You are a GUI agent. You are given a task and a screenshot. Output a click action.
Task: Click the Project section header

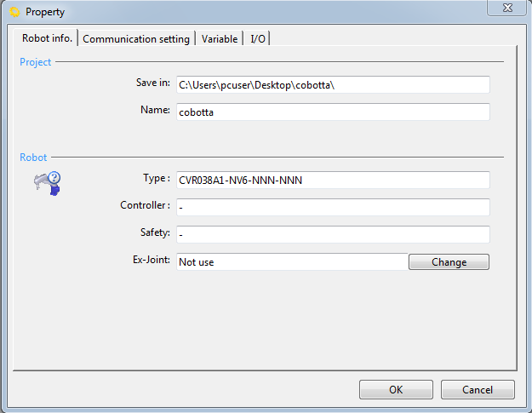[x=36, y=62]
